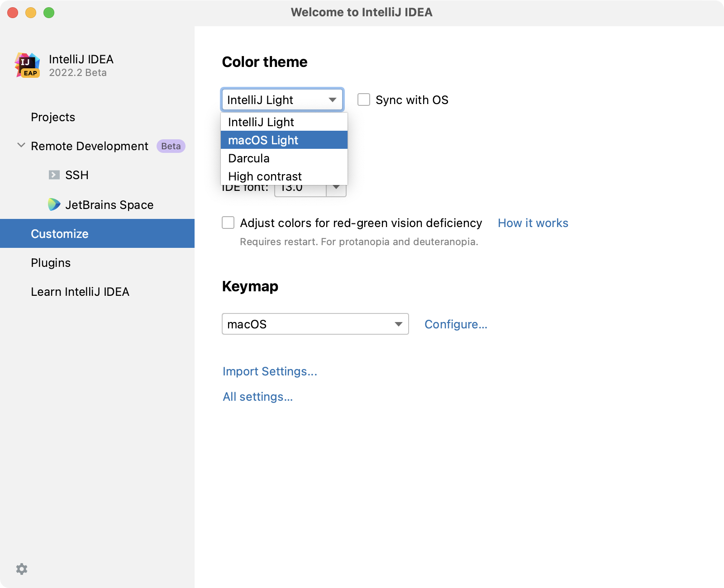The image size is (724, 588).
Task: Click the Configure... keymap link
Action: (456, 324)
